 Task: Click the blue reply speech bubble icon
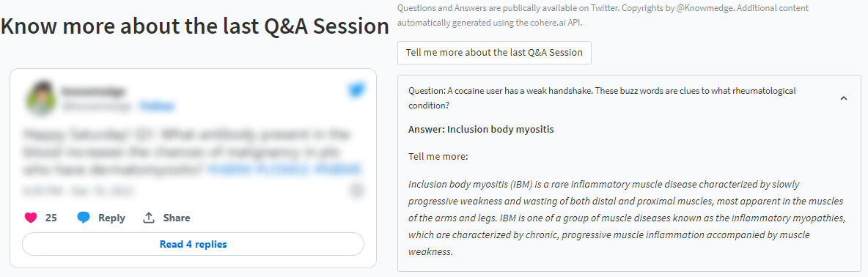pos(84,218)
